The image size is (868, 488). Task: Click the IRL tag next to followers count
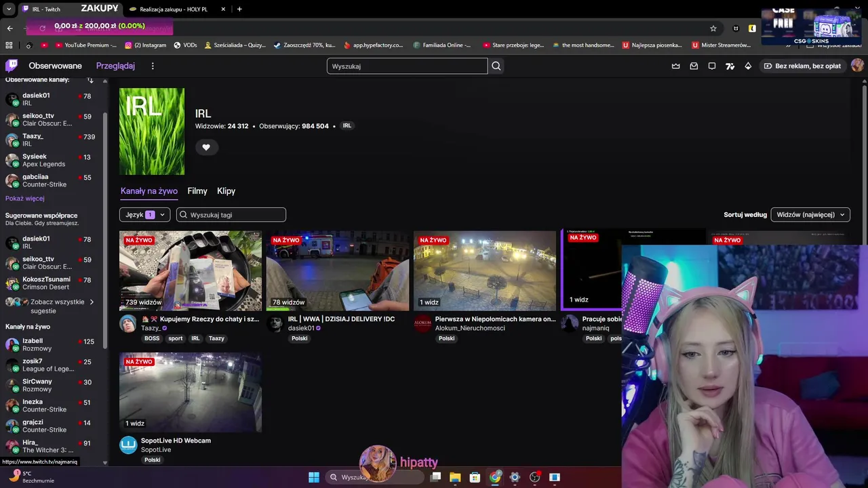point(347,126)
